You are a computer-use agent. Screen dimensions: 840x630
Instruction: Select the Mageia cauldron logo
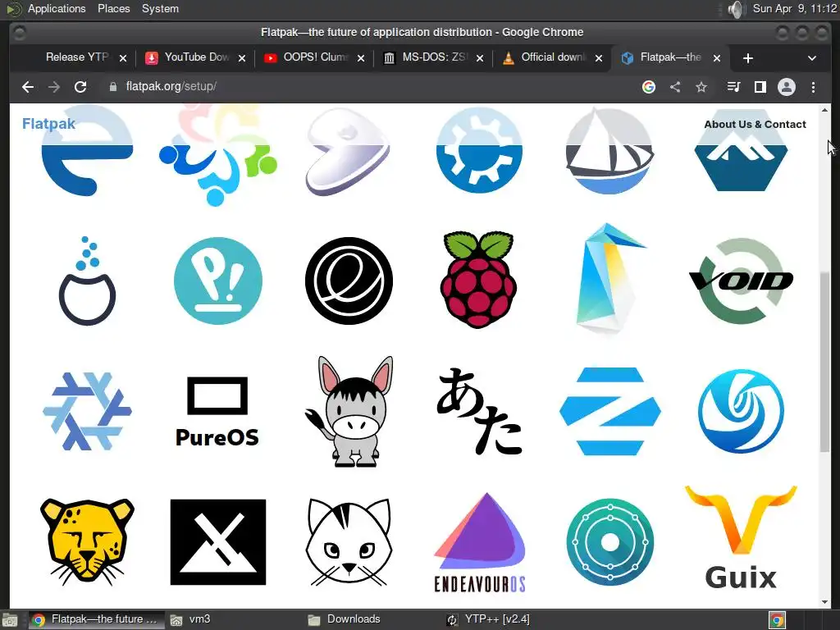coord(87,281)
